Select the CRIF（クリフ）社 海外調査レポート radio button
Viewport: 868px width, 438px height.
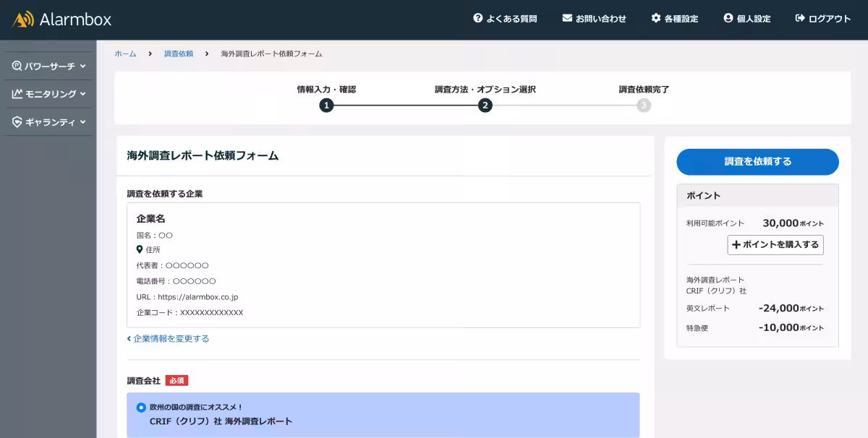coord(140,407)
